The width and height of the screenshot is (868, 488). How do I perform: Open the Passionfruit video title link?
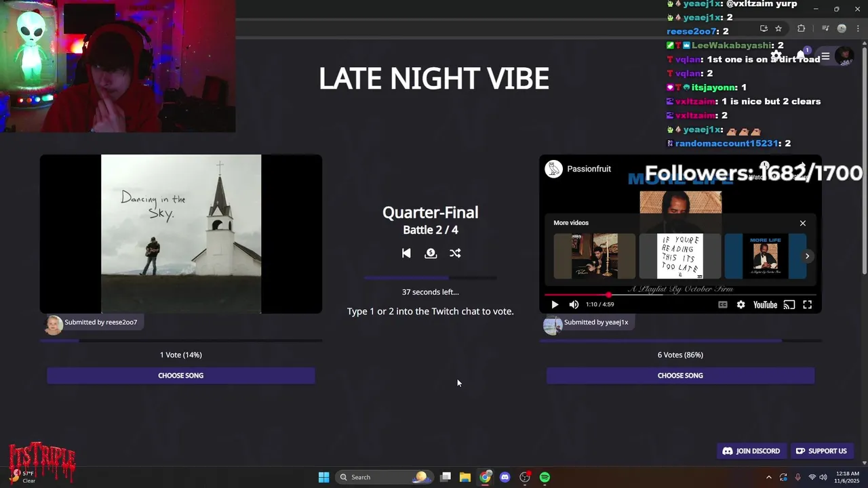589,169
